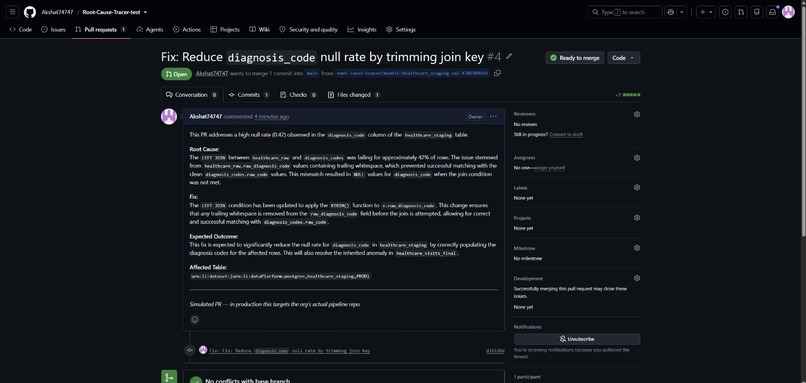Open the Agents tab

pyautogui.click(x=150, y=29)
